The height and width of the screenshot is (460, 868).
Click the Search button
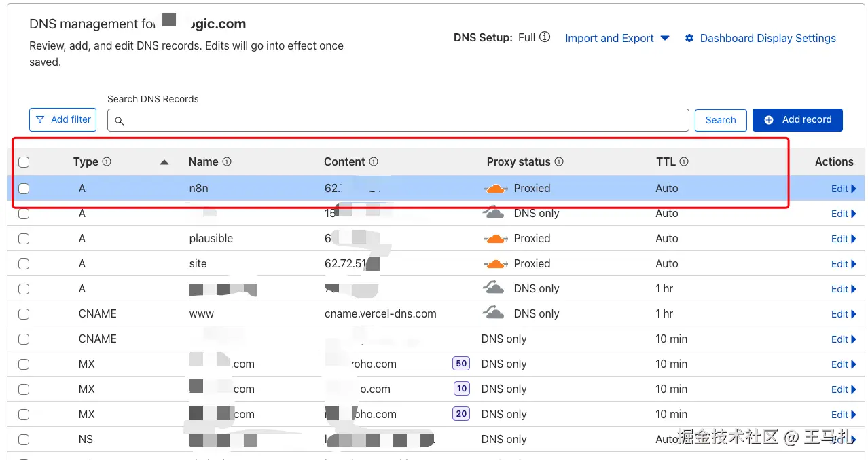click(x=721, y=120)
